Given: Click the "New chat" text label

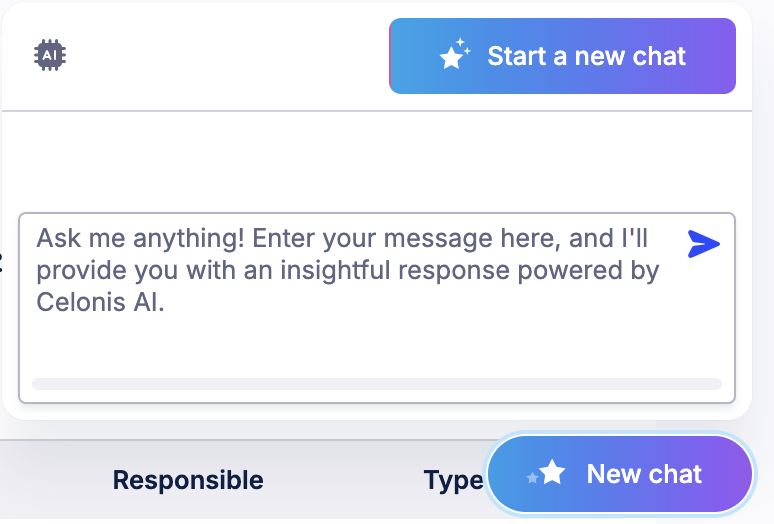Looking at the screenshot, I should (644, 474).
